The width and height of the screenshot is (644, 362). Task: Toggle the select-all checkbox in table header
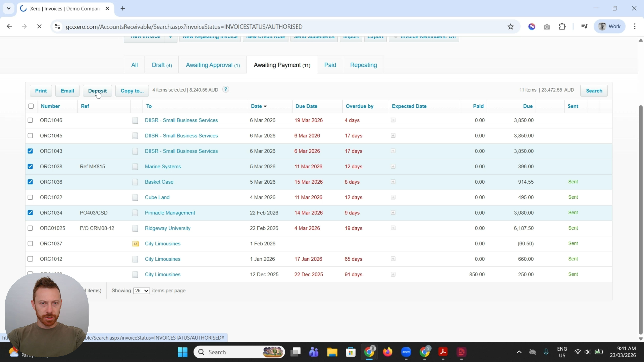coord(31,106)
